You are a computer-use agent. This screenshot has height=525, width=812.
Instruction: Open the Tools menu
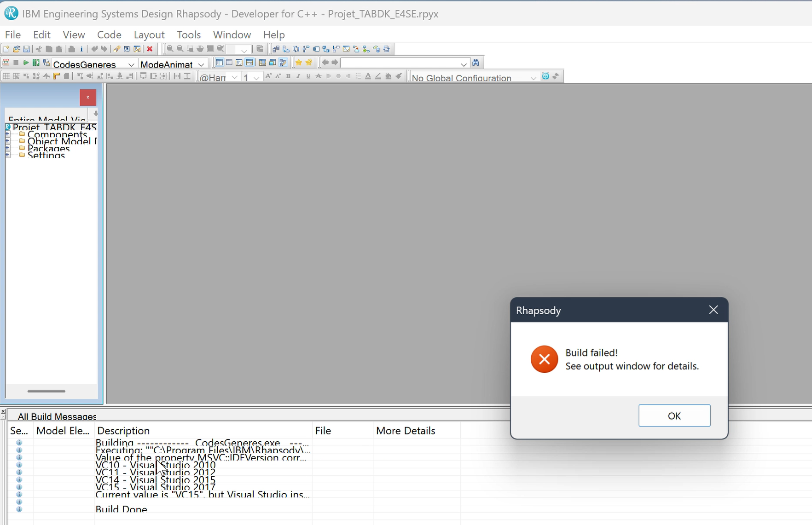pos(189,35)
